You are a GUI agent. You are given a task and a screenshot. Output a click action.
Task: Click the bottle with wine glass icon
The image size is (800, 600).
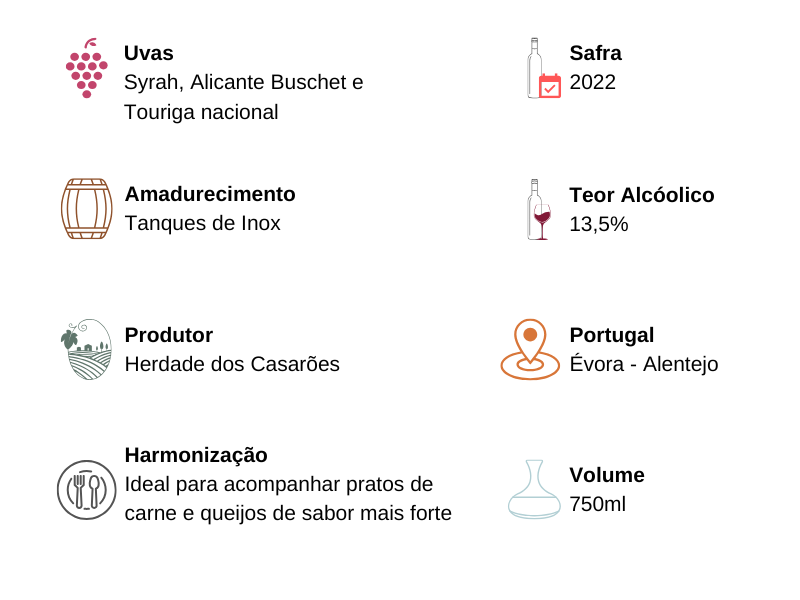[539, 209]
